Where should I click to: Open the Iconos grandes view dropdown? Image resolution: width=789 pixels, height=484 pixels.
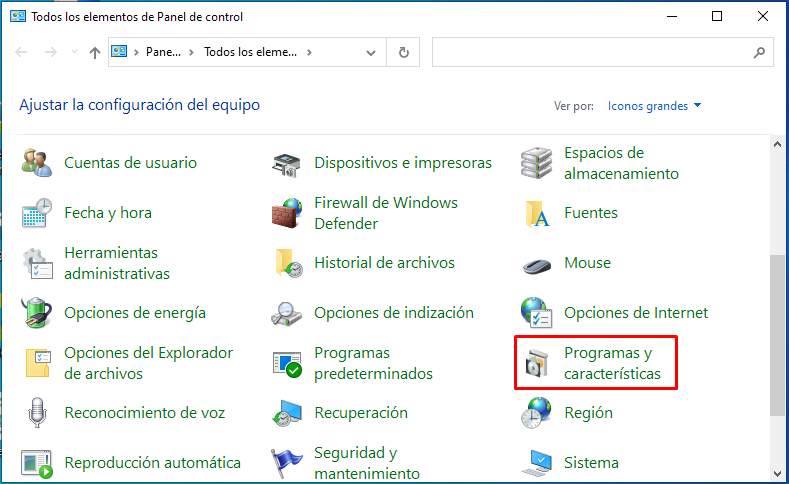pyautogui.click(x=654, y=106)
